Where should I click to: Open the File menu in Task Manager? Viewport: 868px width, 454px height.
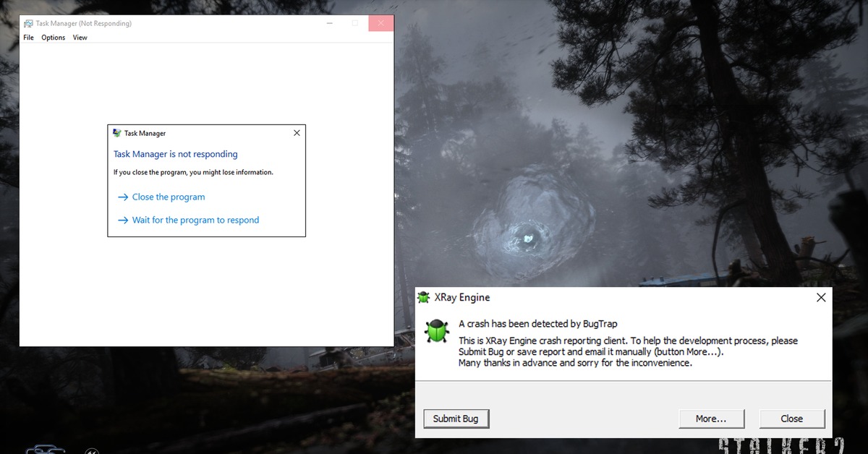coord(28,38)
